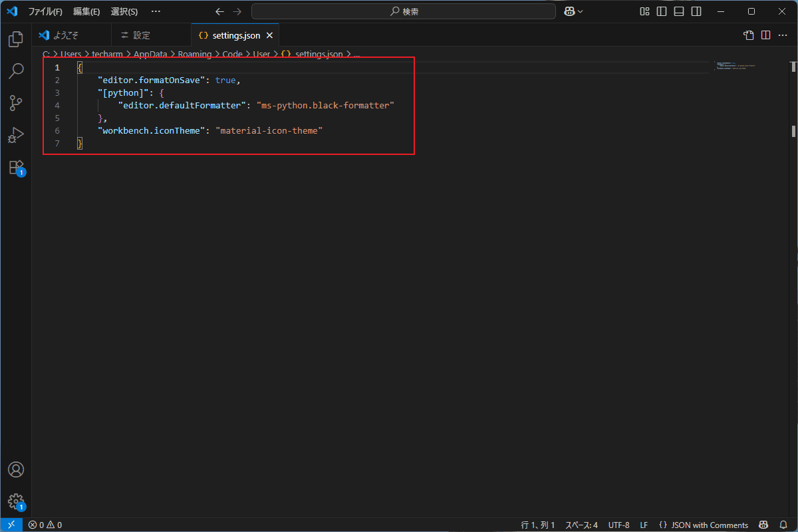This screenshot has width=798, height=532.
Task: Switch to the ようこそ tab
Action: coord(72,35)
